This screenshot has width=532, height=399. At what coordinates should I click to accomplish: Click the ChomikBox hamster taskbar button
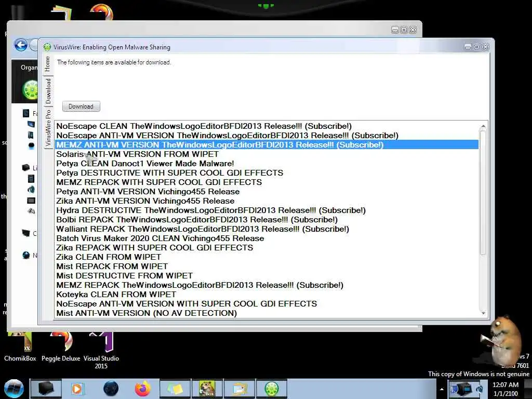(207, 389)
